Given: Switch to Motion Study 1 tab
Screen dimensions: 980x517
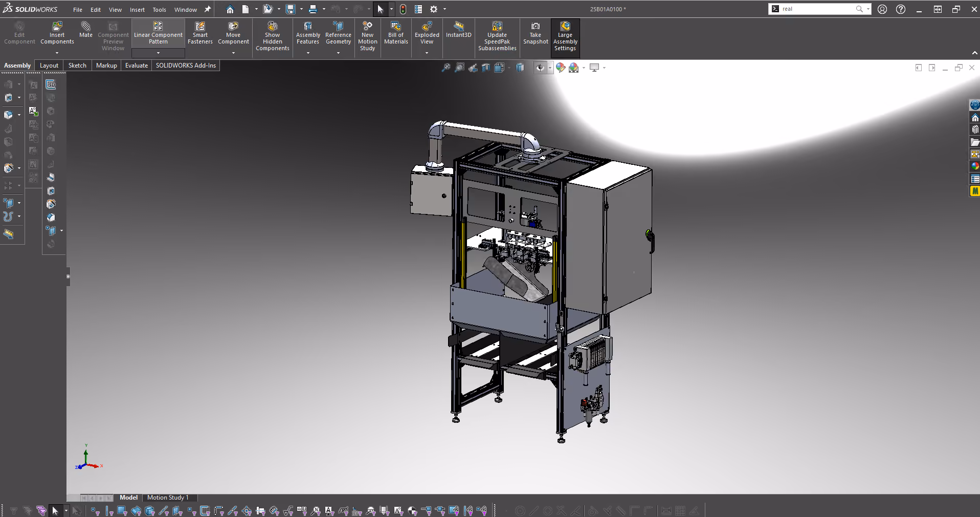Looking at the screenshot, I should (168, 498).
